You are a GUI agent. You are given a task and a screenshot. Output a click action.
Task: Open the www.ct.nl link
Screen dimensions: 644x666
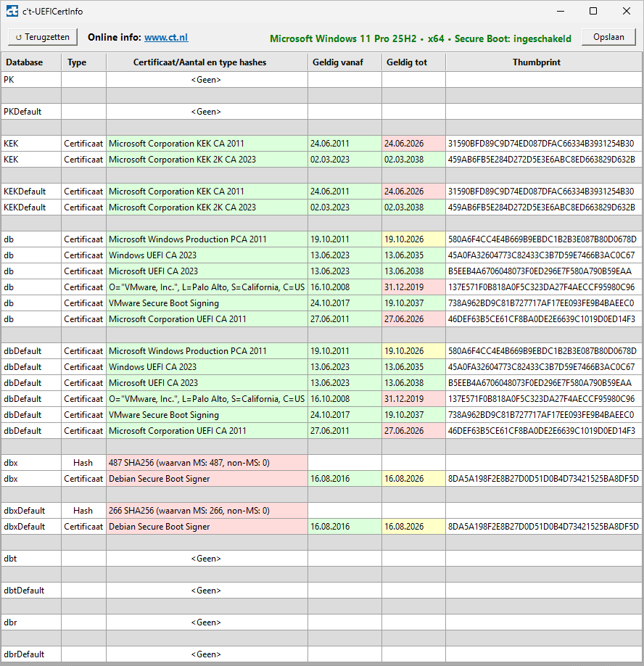[x=166, y=38]
